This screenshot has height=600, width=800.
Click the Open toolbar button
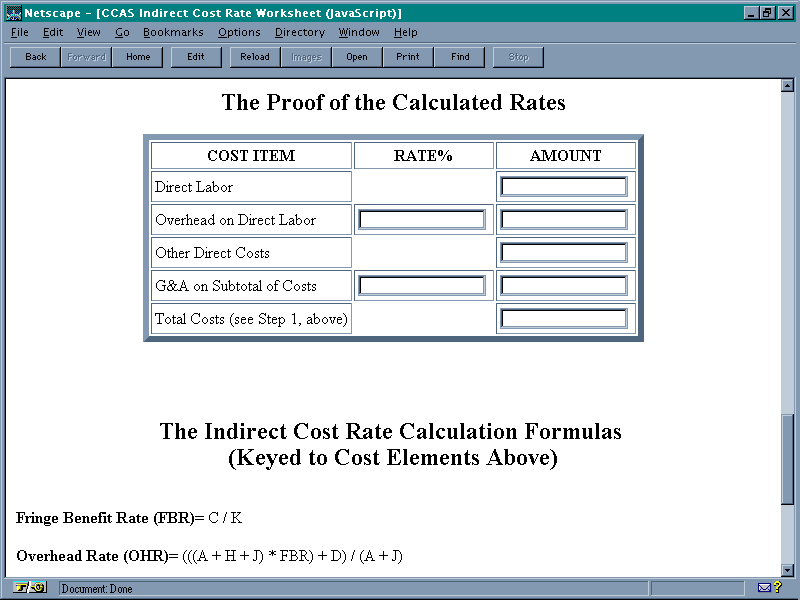357,57
